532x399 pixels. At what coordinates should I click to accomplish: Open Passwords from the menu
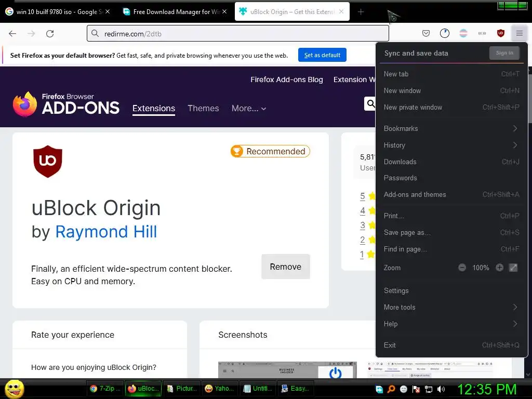pyautogui.click(x=451, y=178)
